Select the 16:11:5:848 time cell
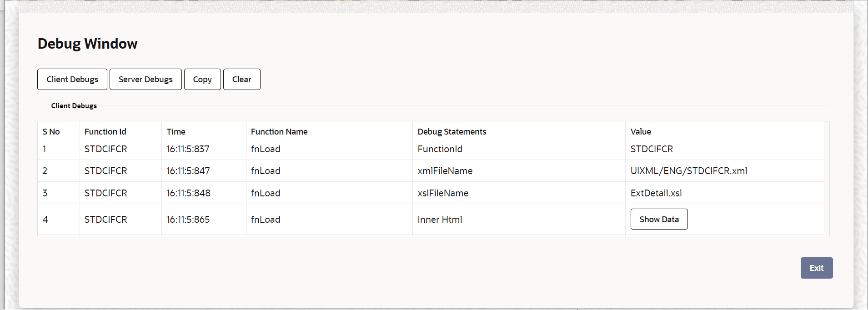 pyautogui.click(x=188, y=193)
